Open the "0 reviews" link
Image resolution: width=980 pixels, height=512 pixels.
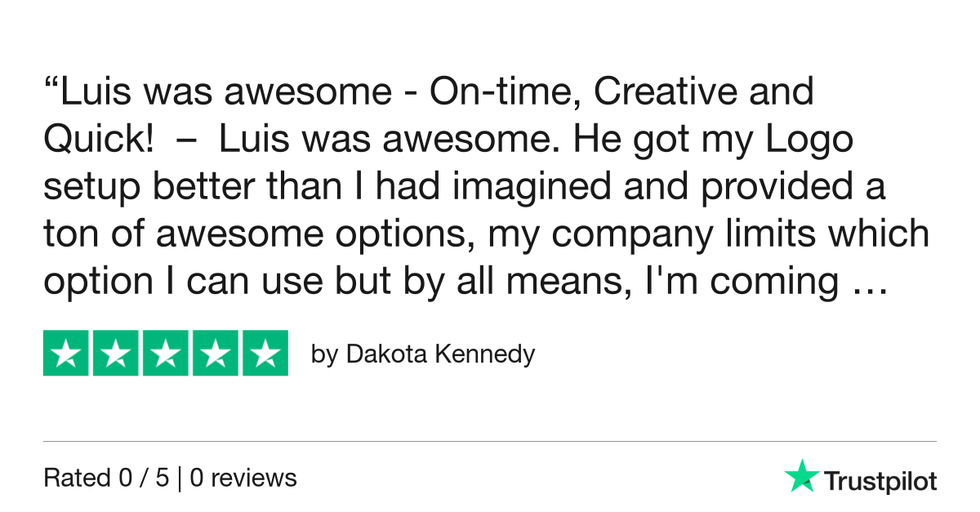pyautogui.click(x=243, y=478)
